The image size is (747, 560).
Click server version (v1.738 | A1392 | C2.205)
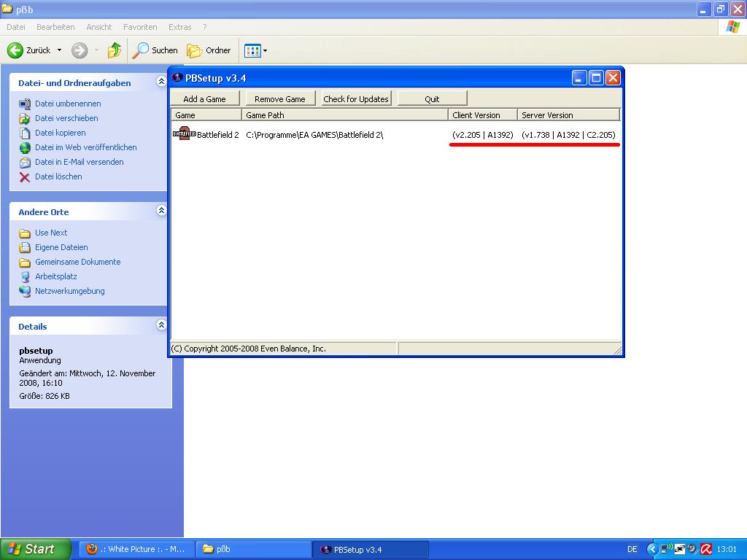coord(568,135)
